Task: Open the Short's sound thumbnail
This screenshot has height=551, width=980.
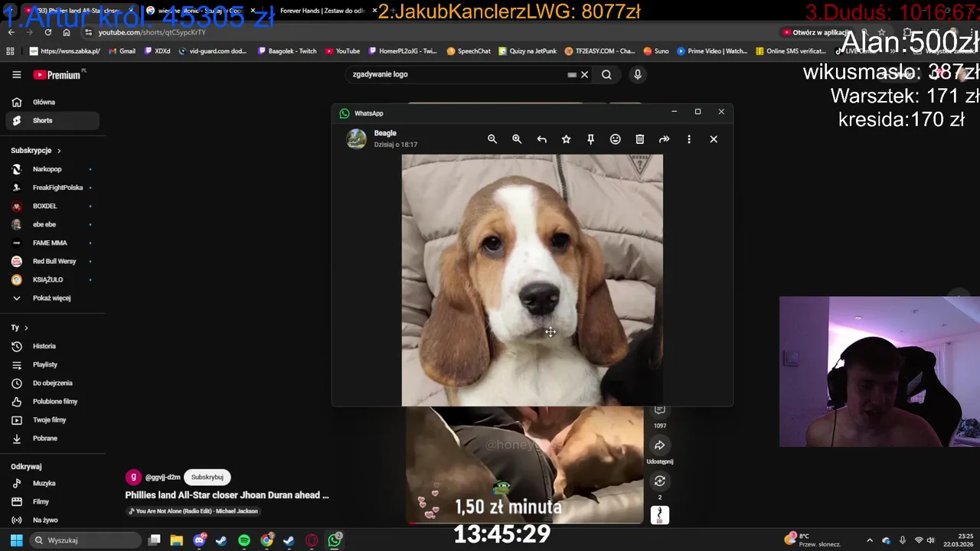Action: [659, 515]
